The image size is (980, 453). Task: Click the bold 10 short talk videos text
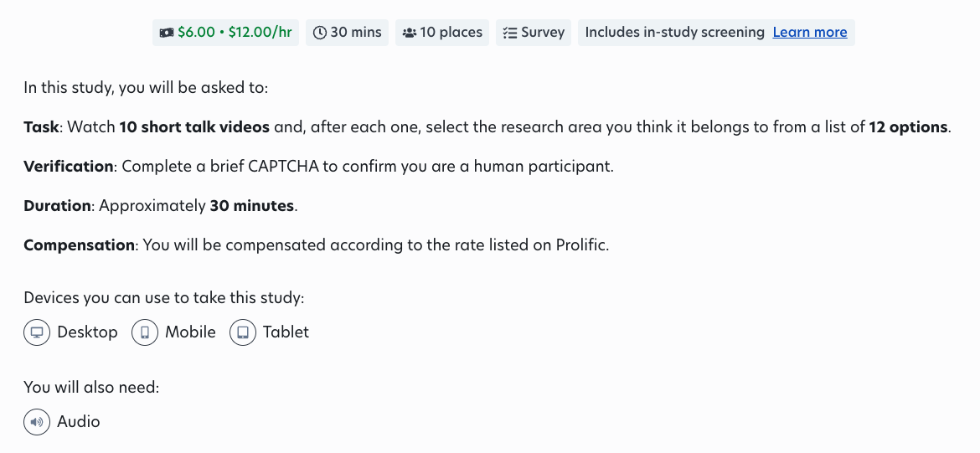(194, 127)
